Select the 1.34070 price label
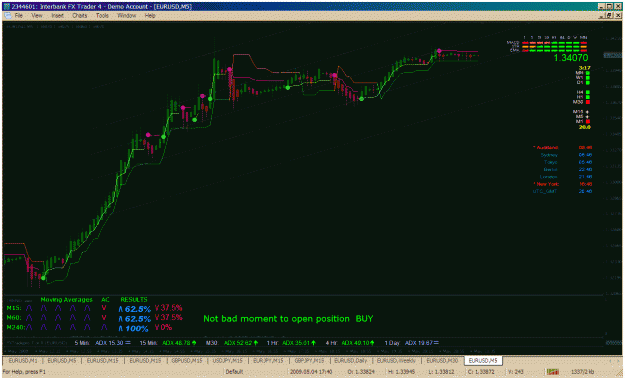Screen dimensions: 625x378 click(x=571, y=58)
